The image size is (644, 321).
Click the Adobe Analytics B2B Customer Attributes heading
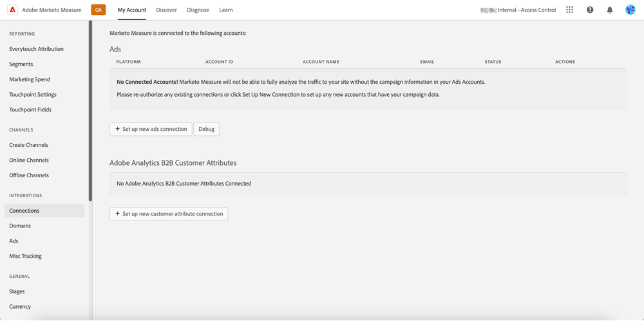(173, 163)
